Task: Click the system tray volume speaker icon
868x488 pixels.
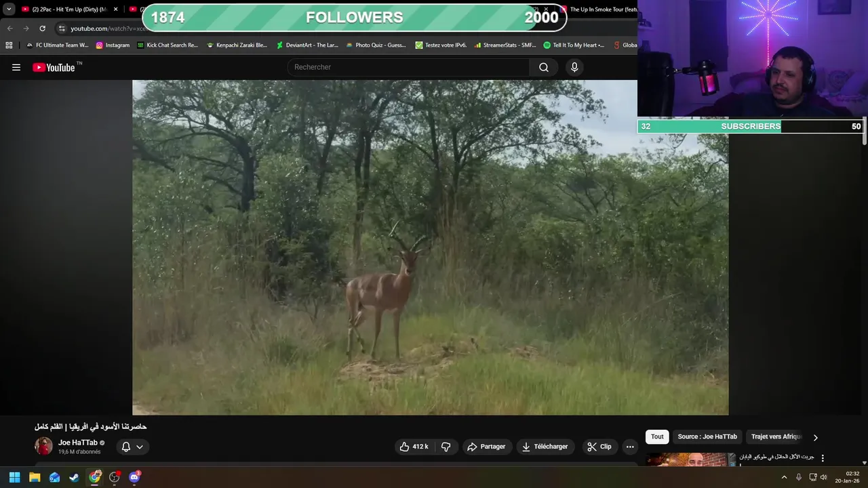Action: coord(824,477)
